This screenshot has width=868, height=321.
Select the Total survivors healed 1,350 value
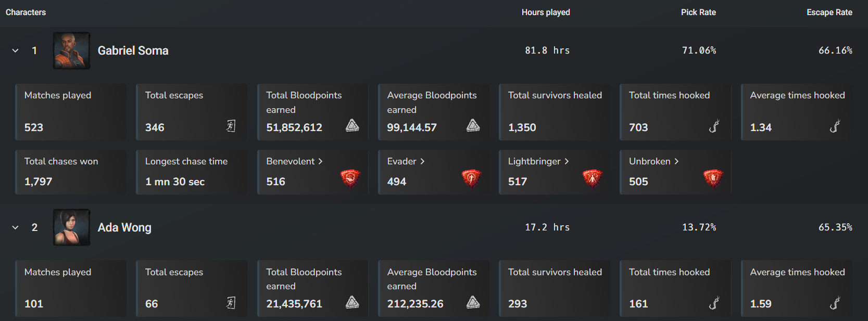[522, 127]
